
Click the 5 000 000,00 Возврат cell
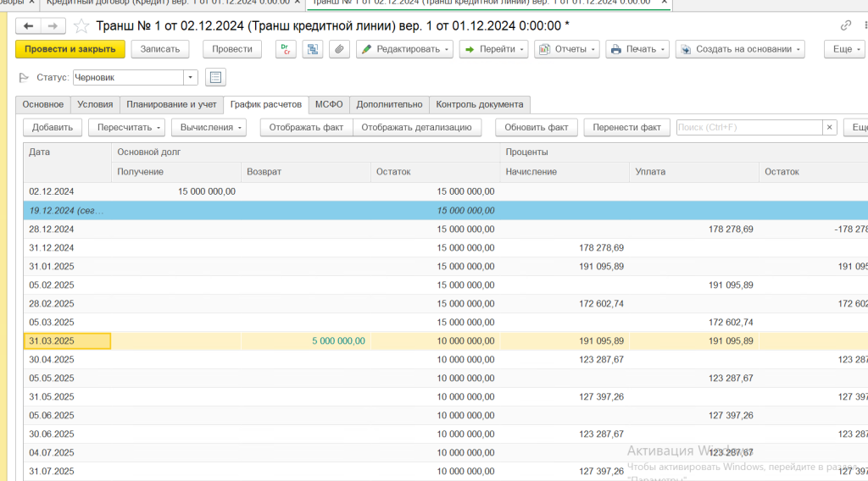coord(305,341)
